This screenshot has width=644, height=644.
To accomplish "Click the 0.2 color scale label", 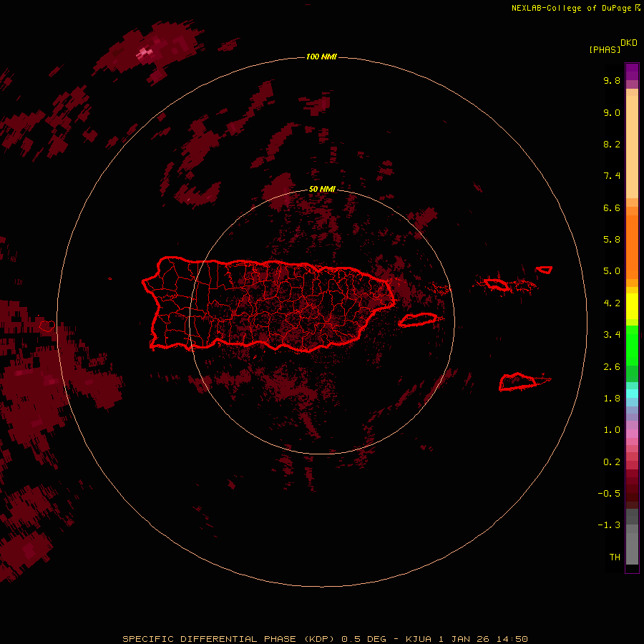I will point(612,462).
